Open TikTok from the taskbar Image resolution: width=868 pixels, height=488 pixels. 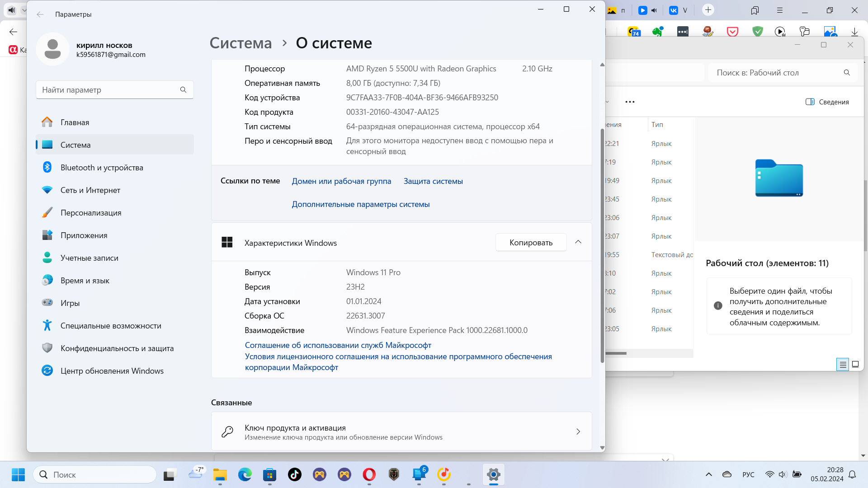295,474
